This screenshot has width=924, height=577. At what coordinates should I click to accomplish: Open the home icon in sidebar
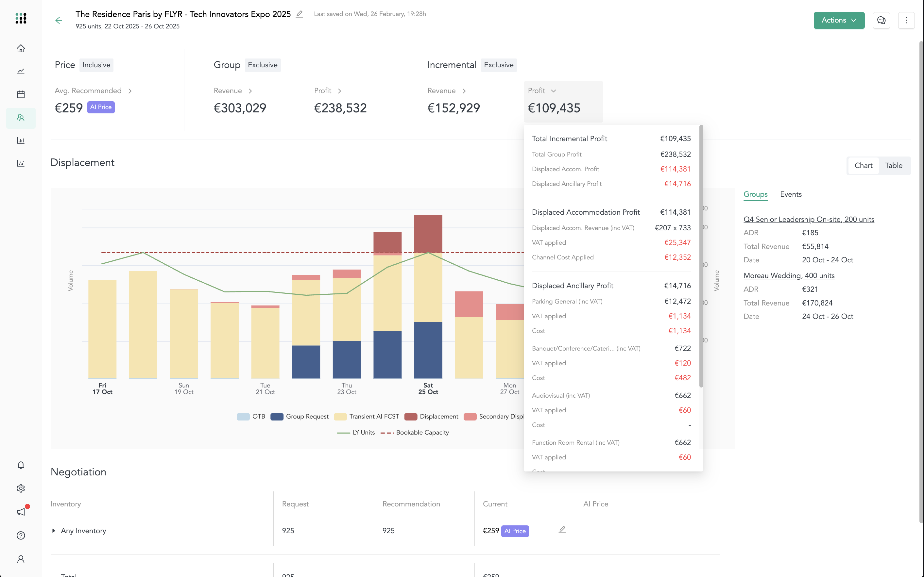point(21,48)
